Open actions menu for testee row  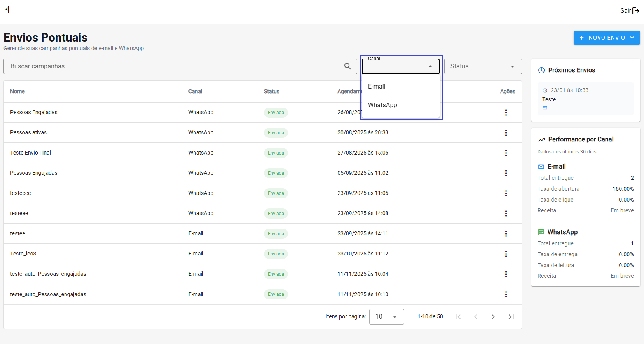point(506,234)
